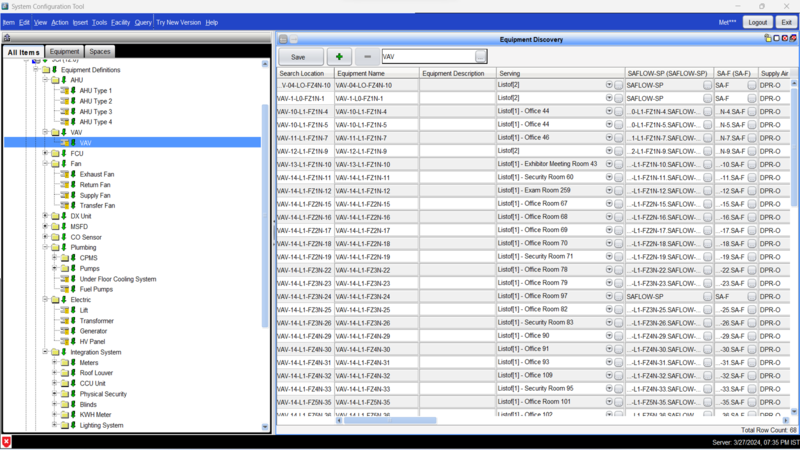
Task: Toggle the selector box beside Office Room 97
Action: pyautogui.click(x=619, y=296)
